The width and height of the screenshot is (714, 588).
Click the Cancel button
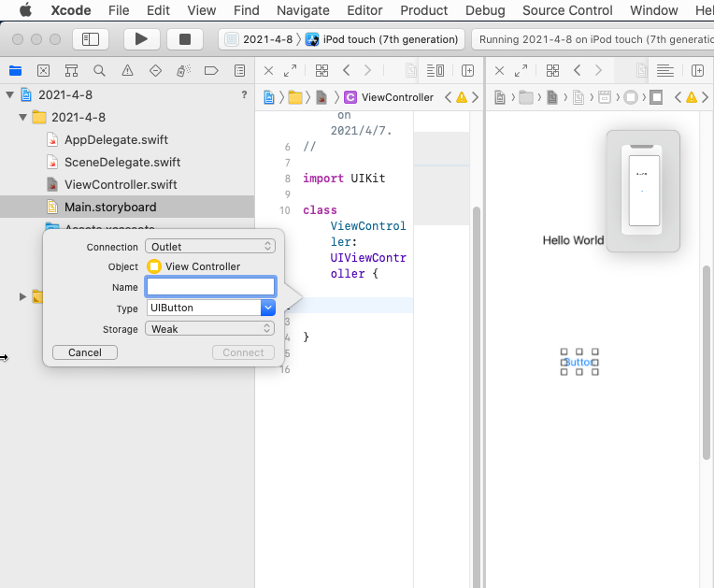click(85, 352)
